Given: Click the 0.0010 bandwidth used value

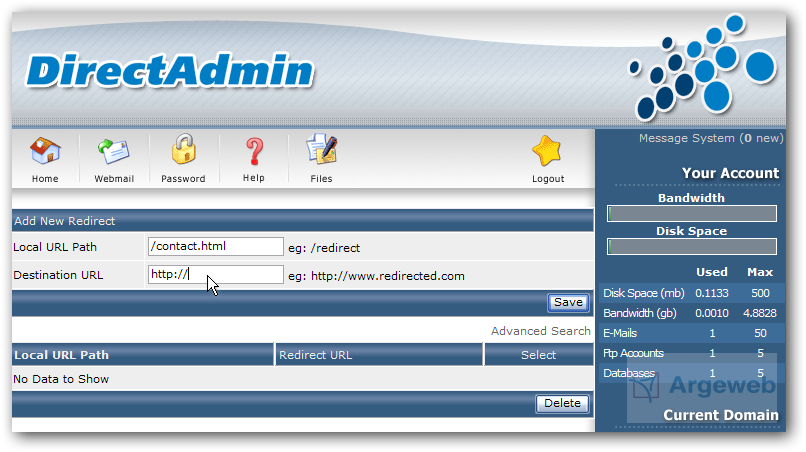Looking at the screenshot, I should (711, 313).
